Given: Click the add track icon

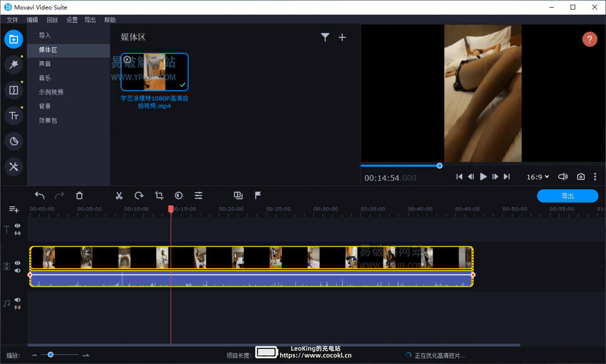Looking at the screenshot, I should click(x=14, y=209).
